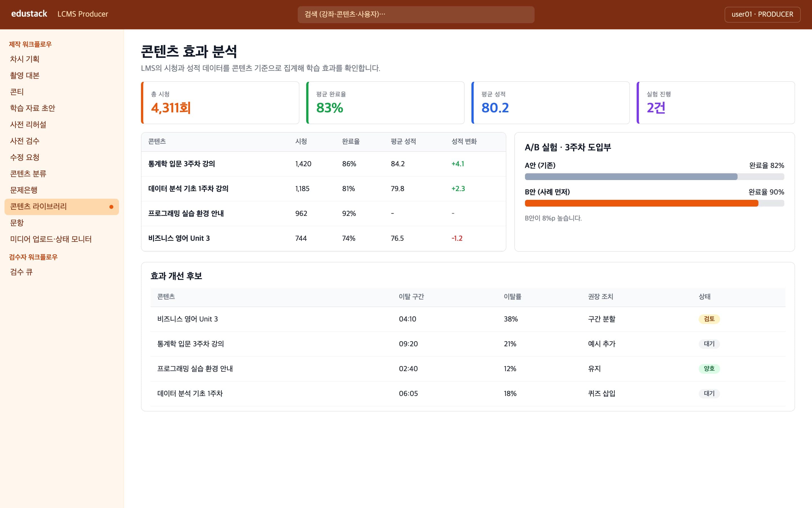
Task: Click the 실험 진행 2건 card
Action: 716,103
